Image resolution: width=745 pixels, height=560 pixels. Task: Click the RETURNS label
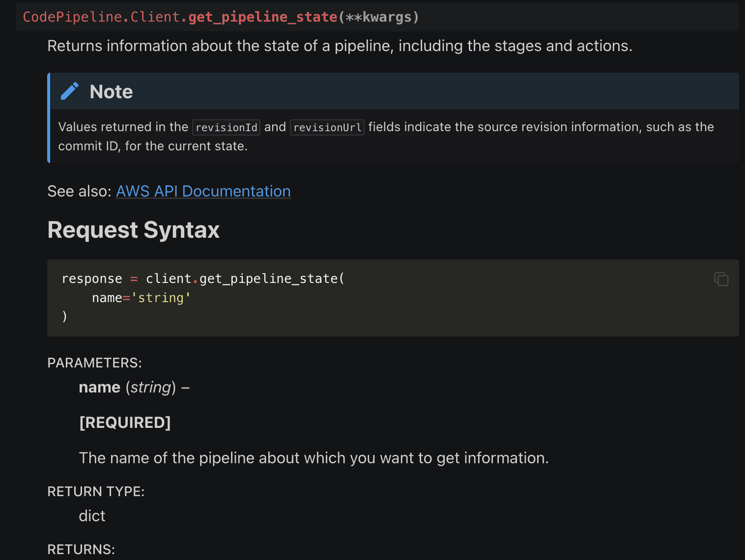(x=81, y=549)
